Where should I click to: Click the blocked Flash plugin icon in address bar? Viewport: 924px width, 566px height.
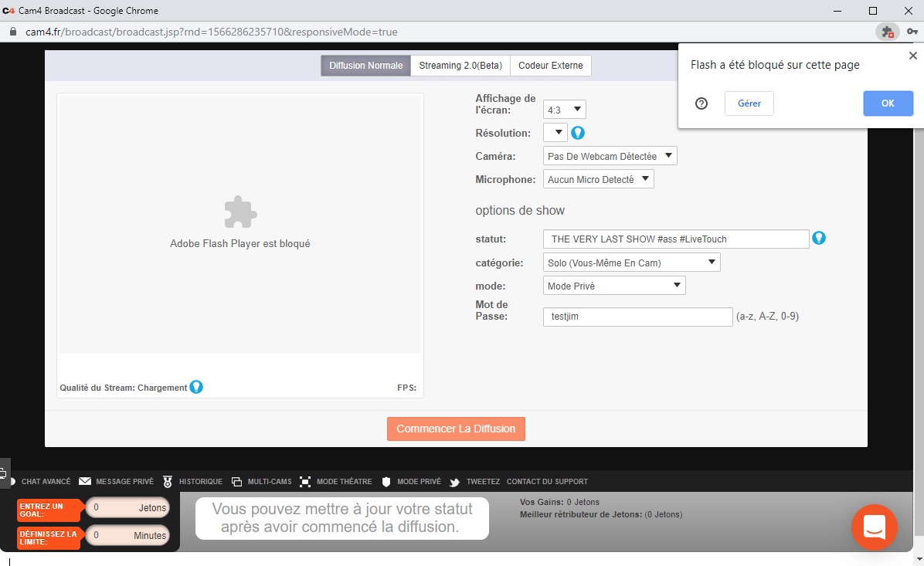[x=886, y=32]
